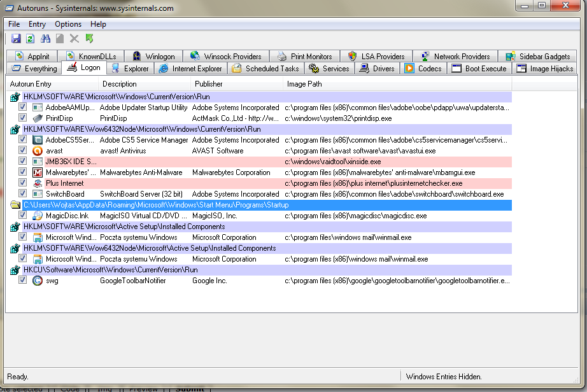Click the AdobeCS5Ser entry icon
This screenshot has width=587, height=392.
click(x=38, y=140)
